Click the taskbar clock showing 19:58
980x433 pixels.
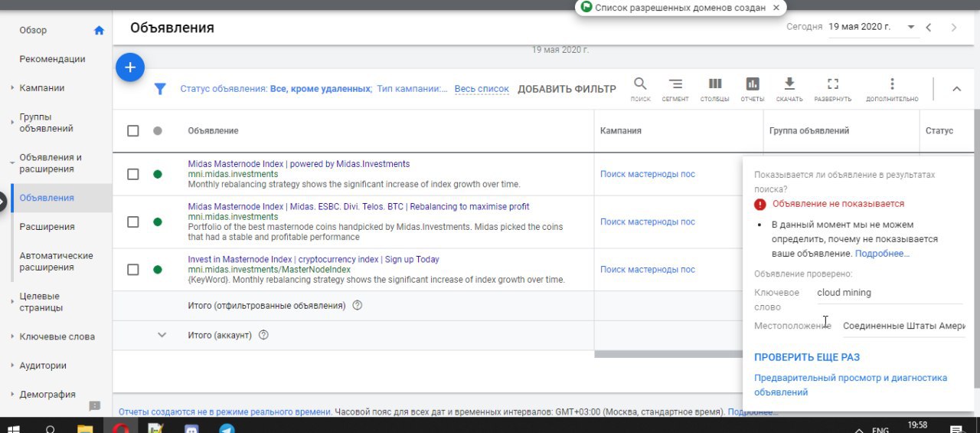click(916, 425)
